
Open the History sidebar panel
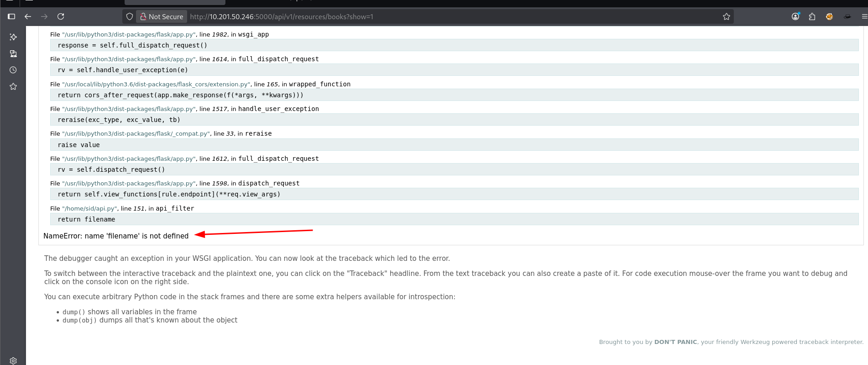pyautogui.click(x=13, y=70)
